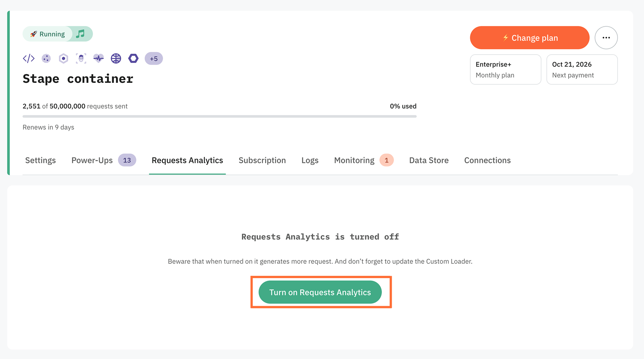Switch to the Monitoring tab

(354, 160)
